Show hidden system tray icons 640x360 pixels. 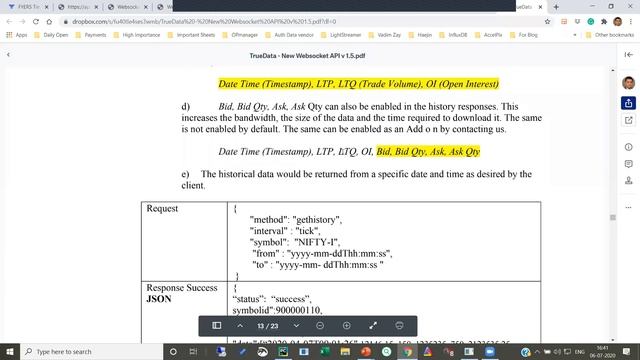pyautogui.click(x=537, y=351)
